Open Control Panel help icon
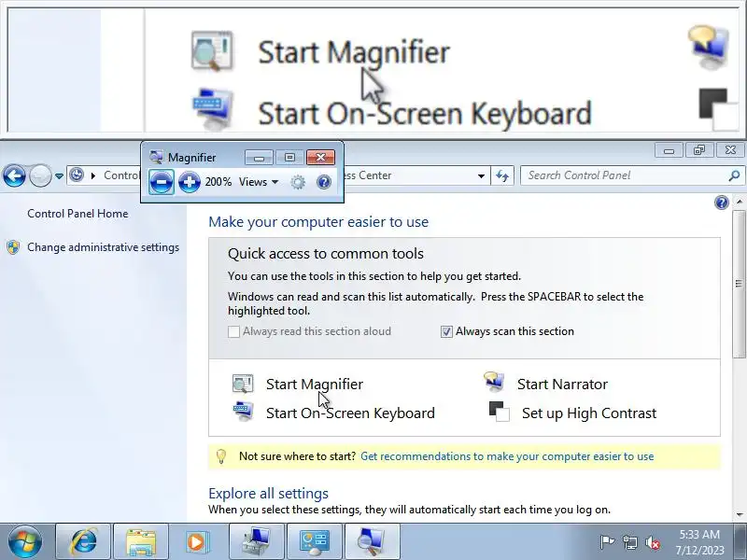 click(x=721, y=203)
